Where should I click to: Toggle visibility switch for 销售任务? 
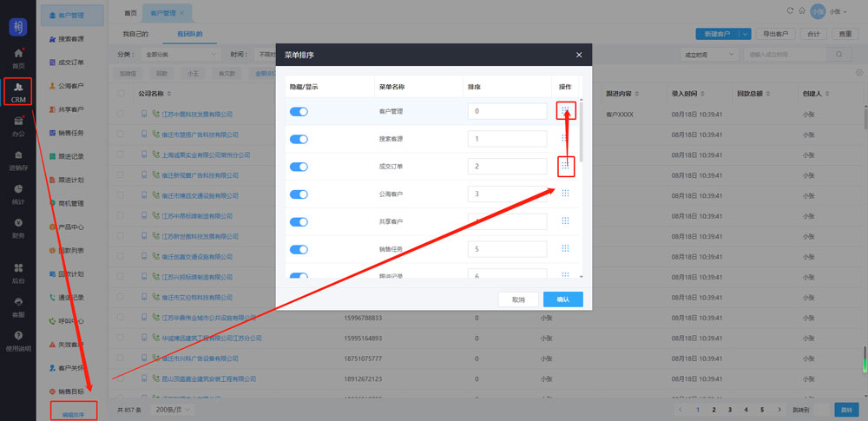(x=299, y=250)
